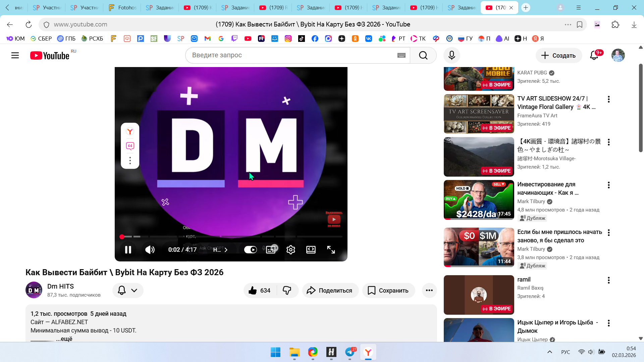Enter fullscreen mode on the video player
The height and width of the screenshot is (362, 644).
pyautogui.click(x=331, y=250)
